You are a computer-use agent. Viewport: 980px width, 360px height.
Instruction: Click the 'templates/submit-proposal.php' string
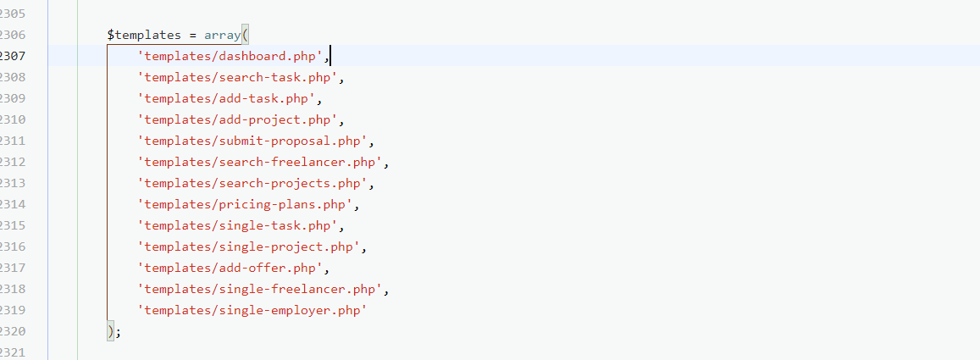[x=252, y=141]
